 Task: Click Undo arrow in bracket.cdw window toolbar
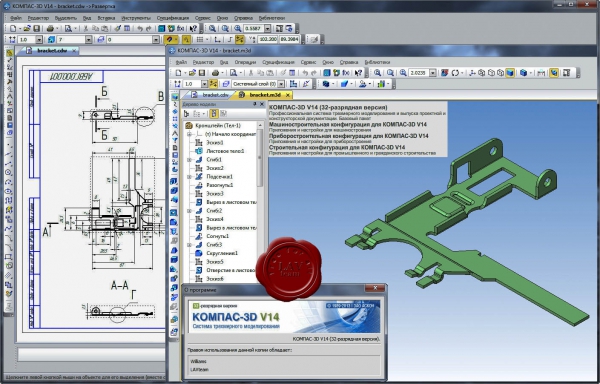pos(140,28)
